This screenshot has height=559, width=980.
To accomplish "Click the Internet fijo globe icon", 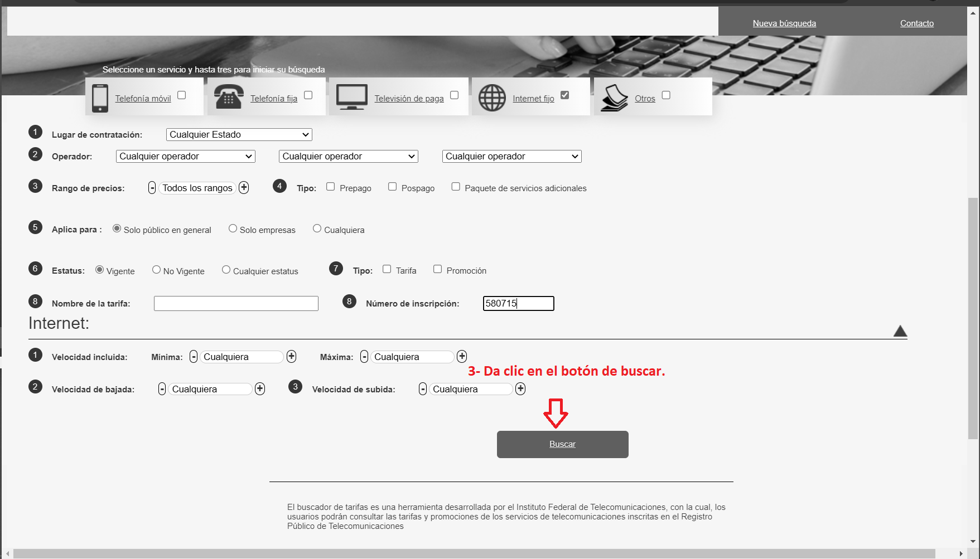I will pos(493,96).
